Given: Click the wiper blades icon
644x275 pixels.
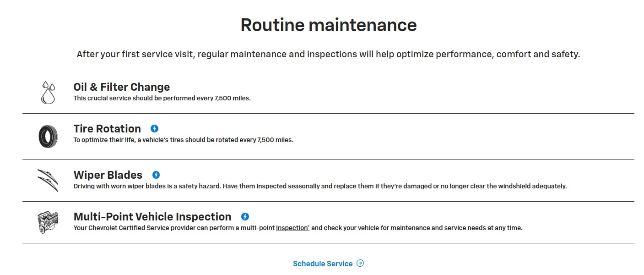Looking at the screenshot, I should pos(48,180).
